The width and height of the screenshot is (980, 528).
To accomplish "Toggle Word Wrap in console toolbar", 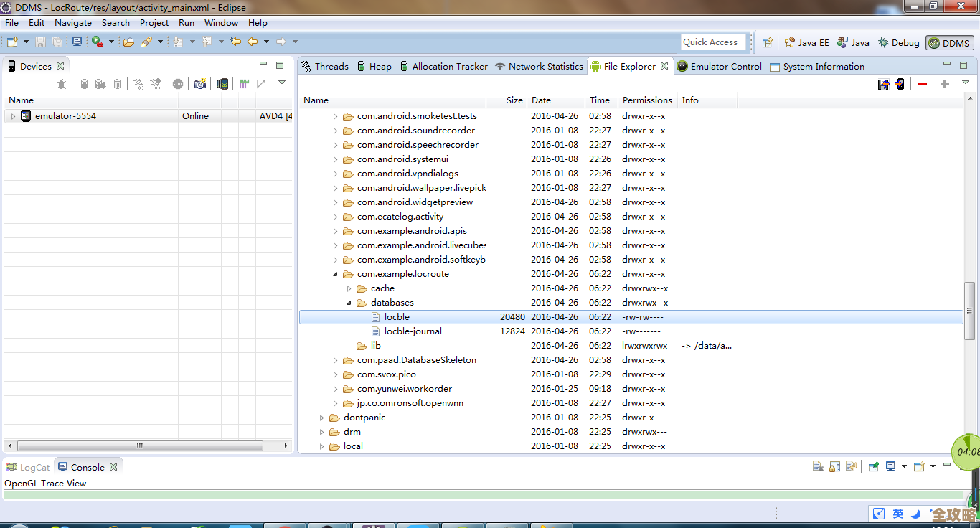I will pyautogui.click(x=851, y=466).
